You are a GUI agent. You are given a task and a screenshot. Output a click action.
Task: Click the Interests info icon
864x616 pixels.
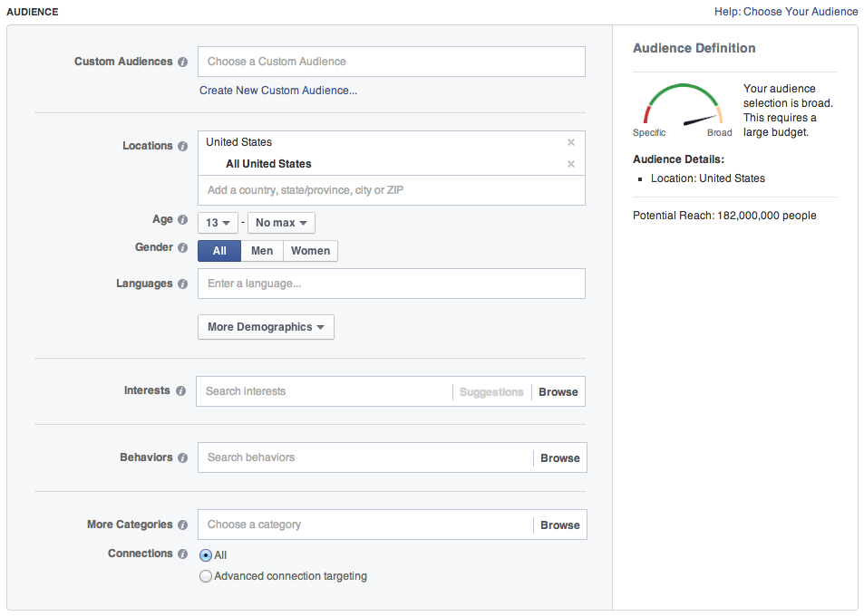(183, 390)
